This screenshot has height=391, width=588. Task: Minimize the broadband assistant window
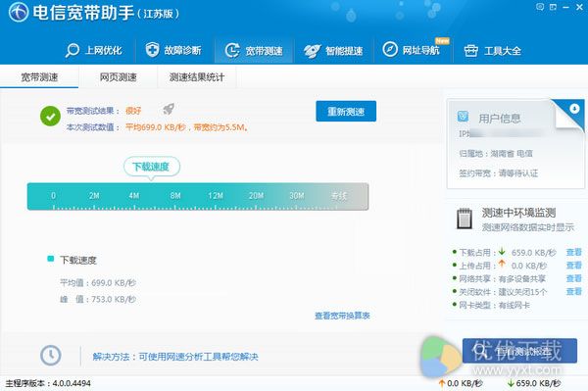(x=566, y=7)
